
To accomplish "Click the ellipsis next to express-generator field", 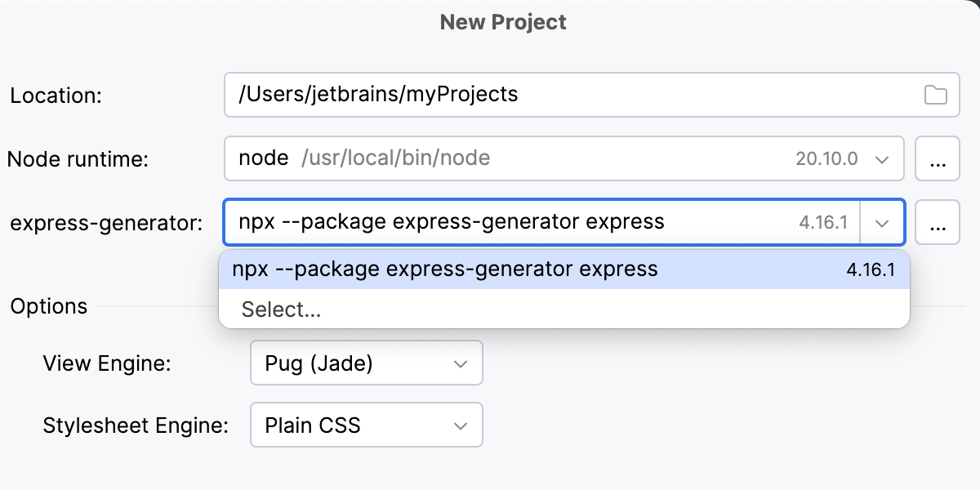I will tap(938, 222).
